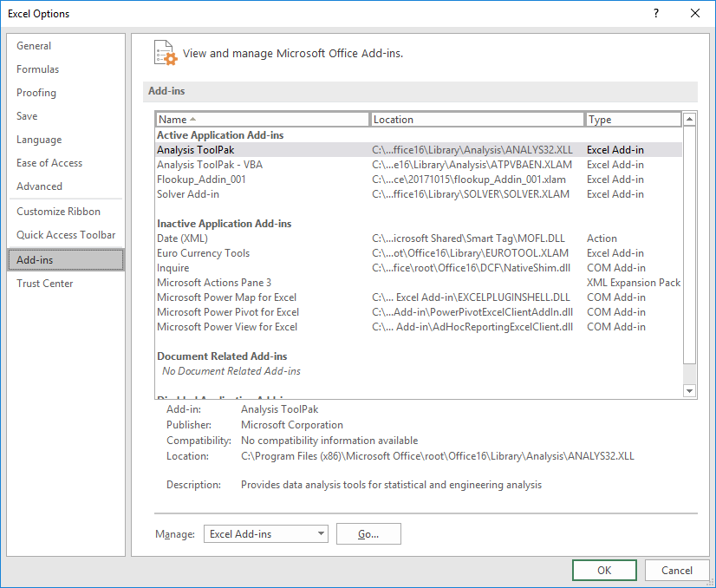Dismiss dialog with Cancel button
The height and width of the screenshot is (588, 716).
pos(677,570)
